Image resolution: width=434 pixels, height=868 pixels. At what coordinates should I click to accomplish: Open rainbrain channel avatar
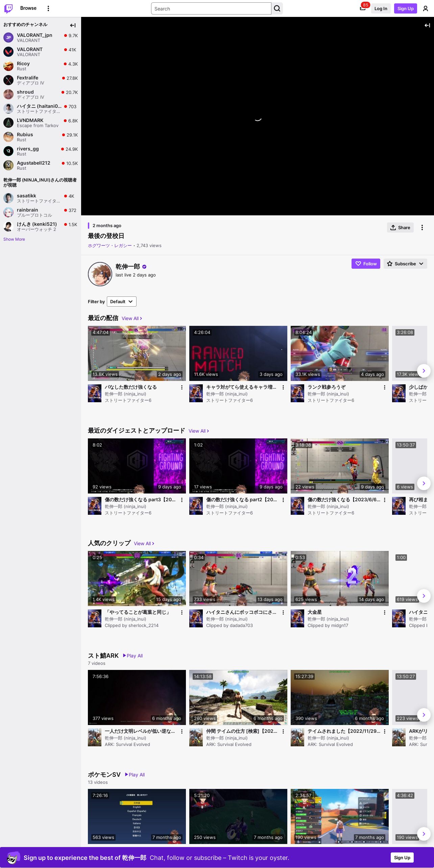click(8, 212)
